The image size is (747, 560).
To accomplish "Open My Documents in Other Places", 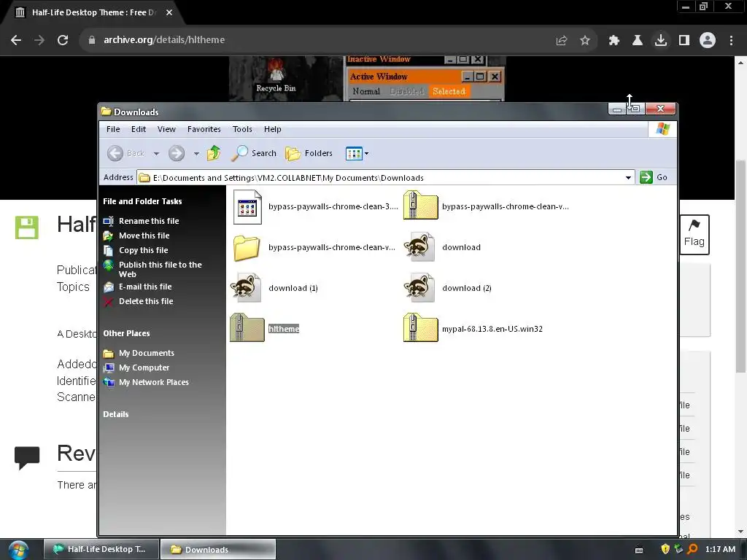I will [x=146, y=354].
